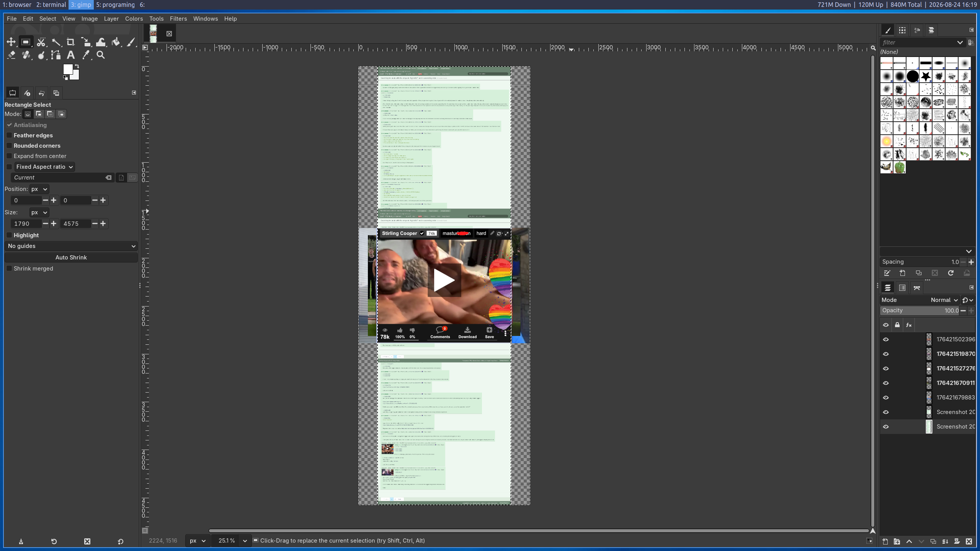This screenshot has height=551, width=980.
Task: Open the Size unit px dropdown
Action: [39, 212]
